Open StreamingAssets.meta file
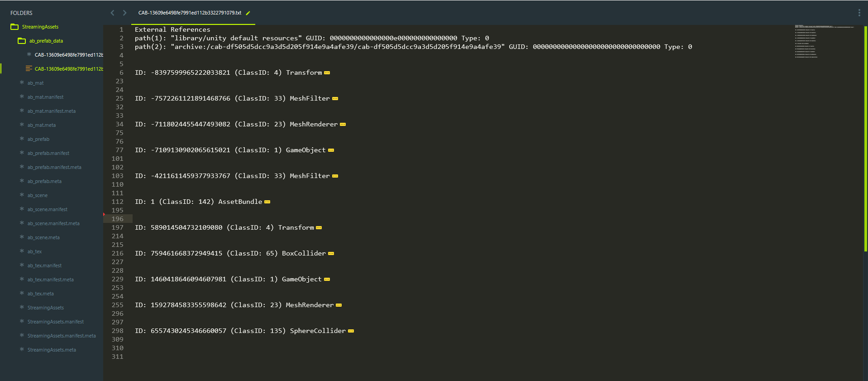This screenshot has width=868, height=381. tap(52, 350)
